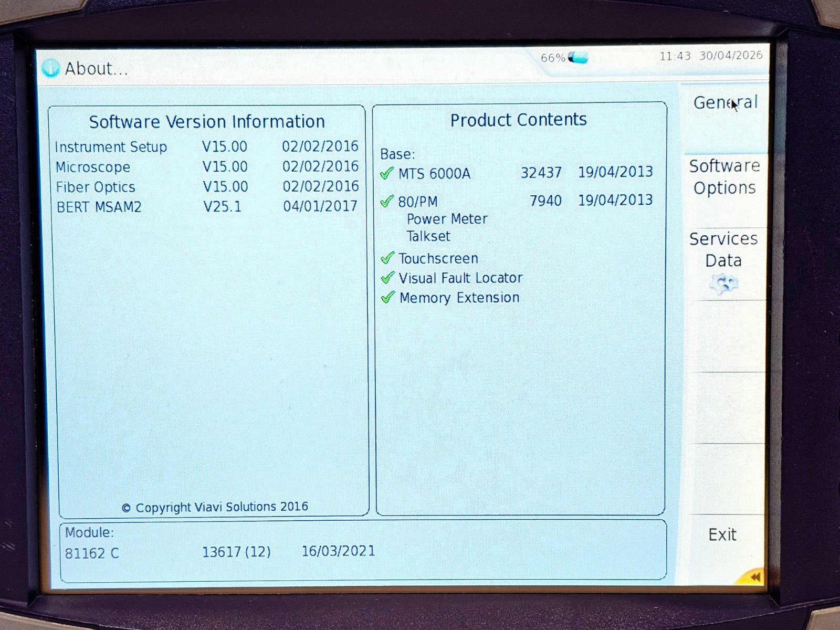
Task: Open Services Data side key
Action: click(x=724, y=264)
